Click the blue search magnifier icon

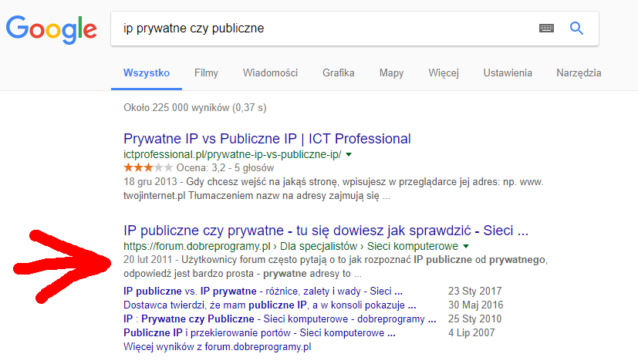coord(576,28)
